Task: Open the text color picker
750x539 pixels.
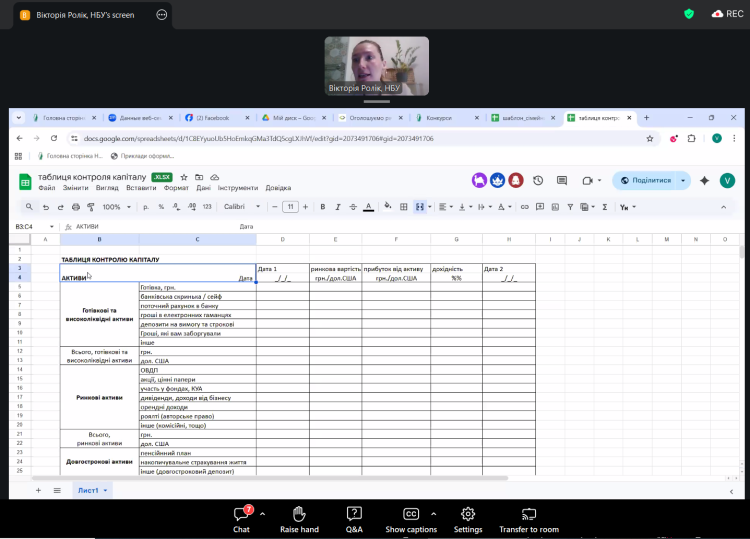Action: tap(369, 207)
